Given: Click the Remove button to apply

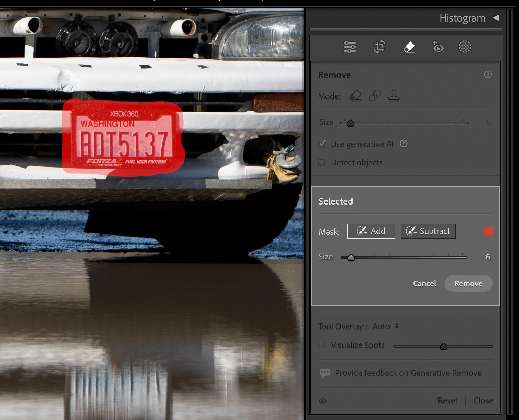Looking at the screenshot, I should tap(468, 283).
